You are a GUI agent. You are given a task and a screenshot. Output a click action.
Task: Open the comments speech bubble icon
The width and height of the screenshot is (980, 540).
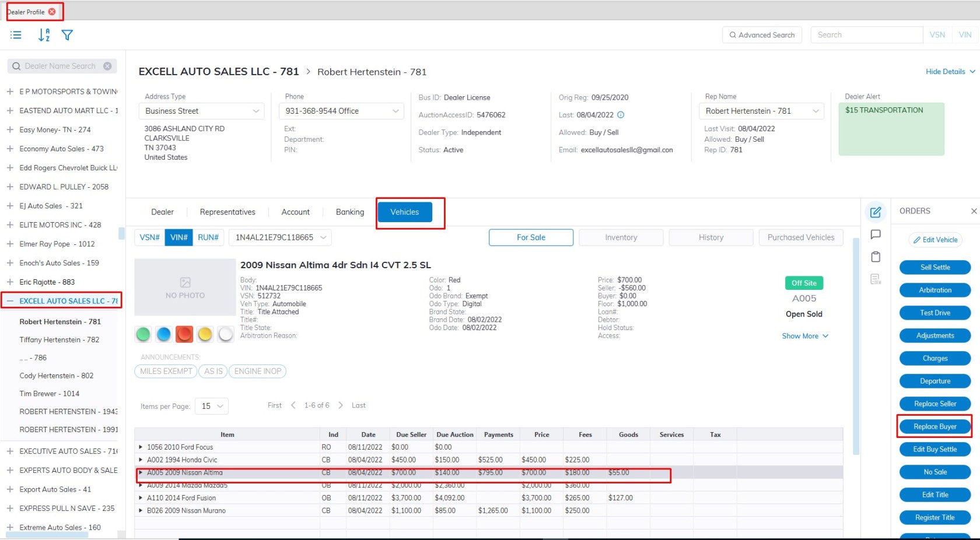pyautogui.click(x=875, y=234)
